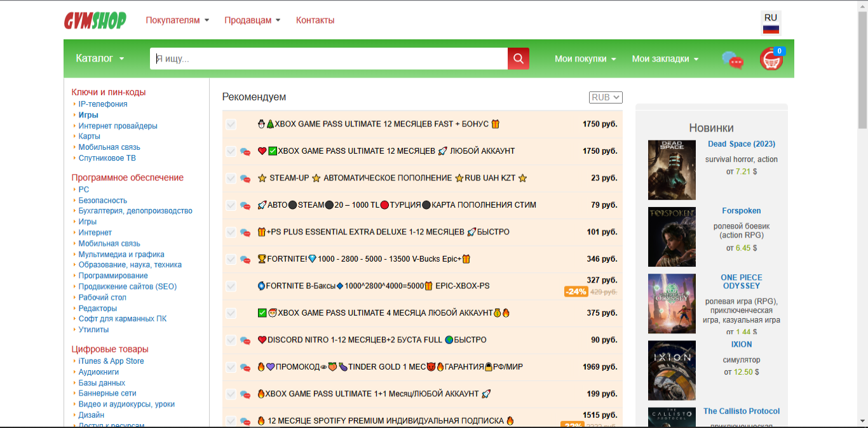Screen dimensions: 868x428
Task: Click the 1969 руб. price text
Action: 600,367
